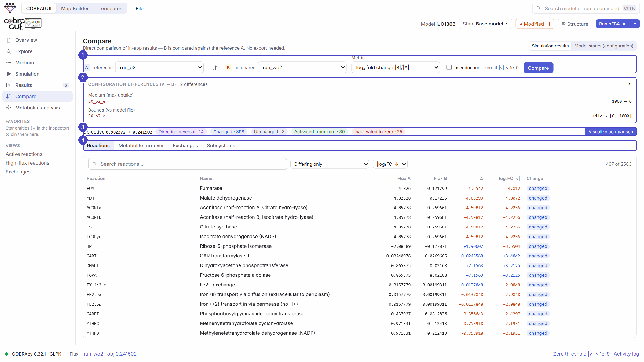Viewport: 644px width, 362px height.
Task: Open the Templates tab
Action: [110, 8]
